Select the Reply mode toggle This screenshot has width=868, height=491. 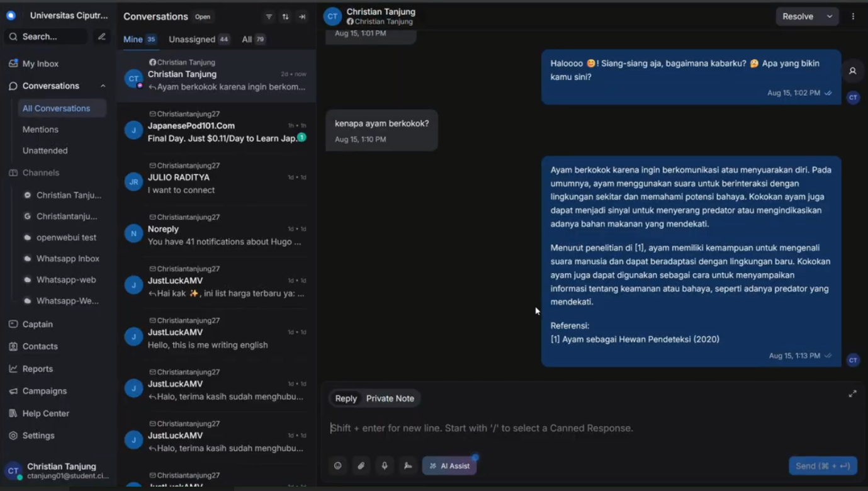[346, 398]
